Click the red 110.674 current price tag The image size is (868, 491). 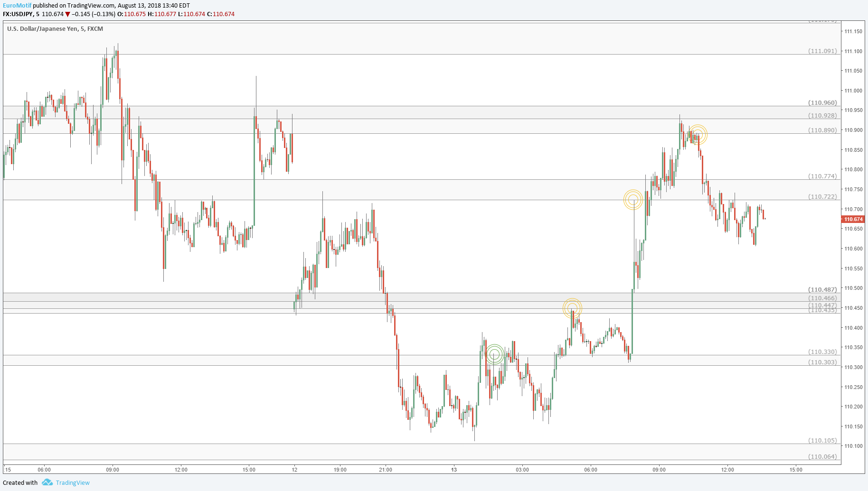(x=853, y=219)
